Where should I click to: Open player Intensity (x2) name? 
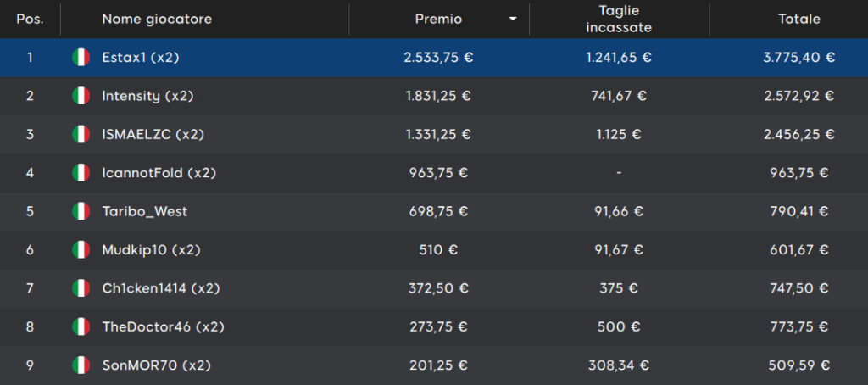tap(147, 96)
